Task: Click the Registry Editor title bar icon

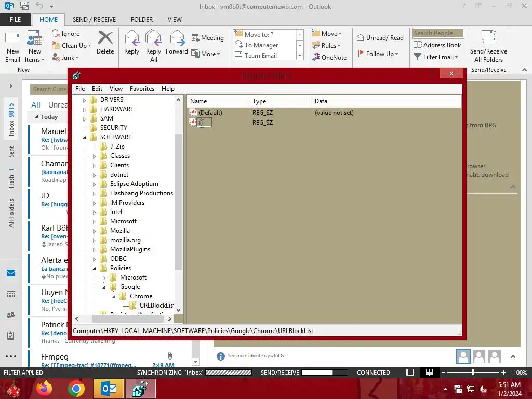Action: click(x=77, y=75)
